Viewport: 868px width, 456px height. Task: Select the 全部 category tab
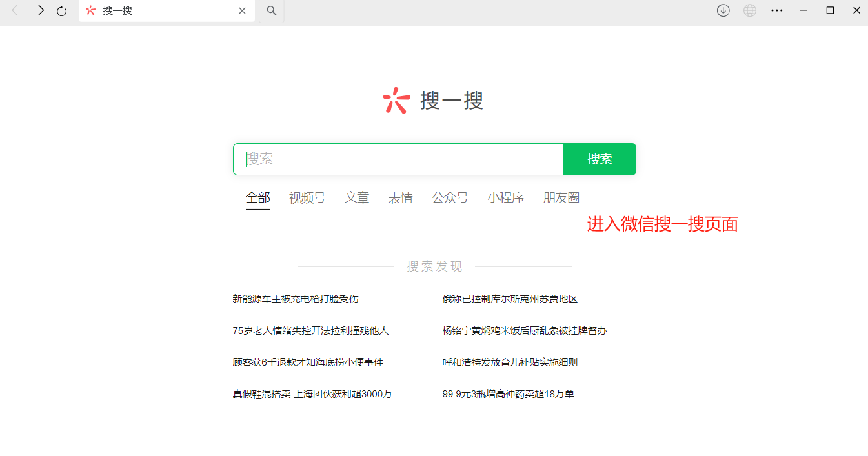tap(258, 198)
